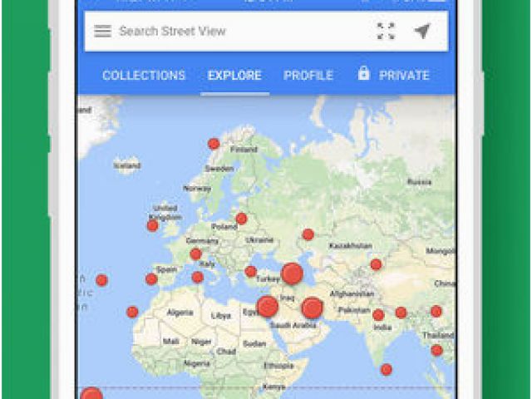Tap the Norway label on map
The image size is (532, 399).
click(x=197, y=189)
